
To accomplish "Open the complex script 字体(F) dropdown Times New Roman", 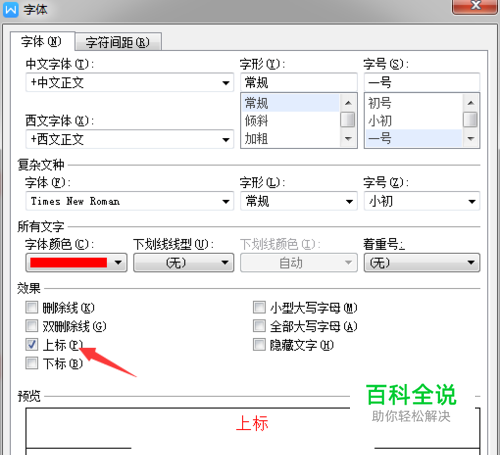I will (130, 201).
